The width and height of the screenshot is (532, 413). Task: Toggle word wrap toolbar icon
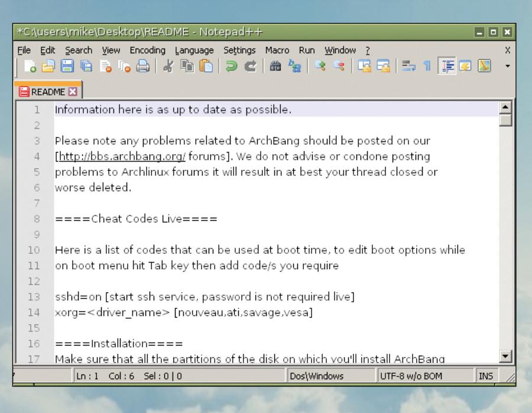click(408, 66)
